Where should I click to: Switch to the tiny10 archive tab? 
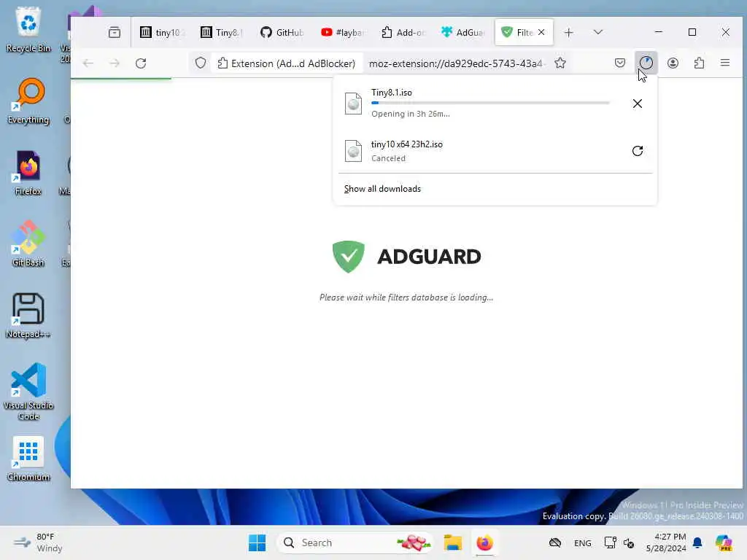pyautogui.click(x=161, y=32)
